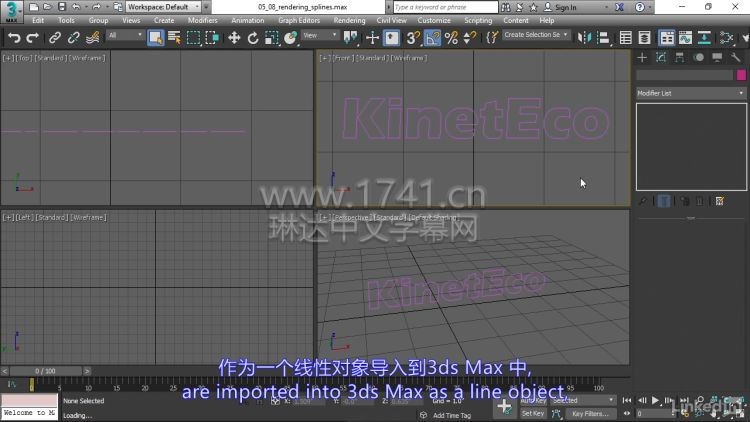Toggle Angle Snap
The height and width of the screenshot is (422, 750).
(x=432, y=37)
